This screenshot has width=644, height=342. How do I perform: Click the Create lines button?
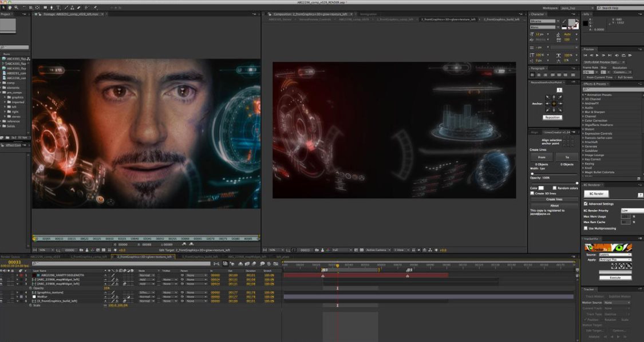555,200
